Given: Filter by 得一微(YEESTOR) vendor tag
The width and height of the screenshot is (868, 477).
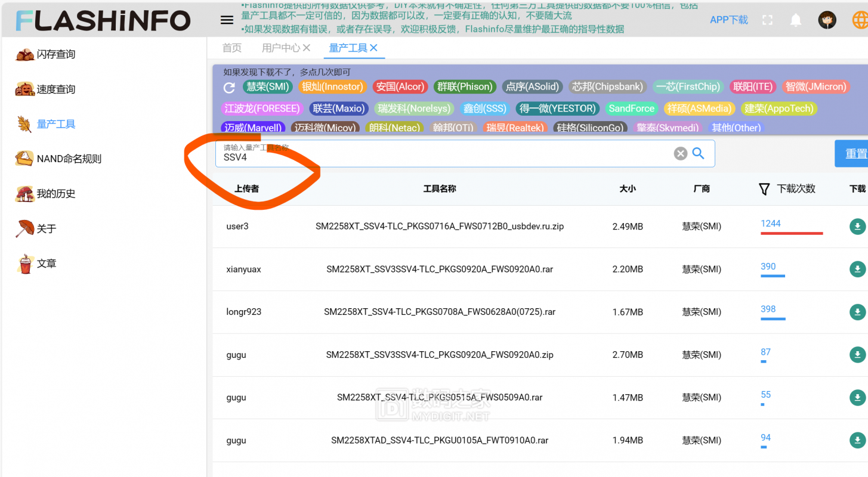Looking at the screenshot, I should [x=557, y=109].
